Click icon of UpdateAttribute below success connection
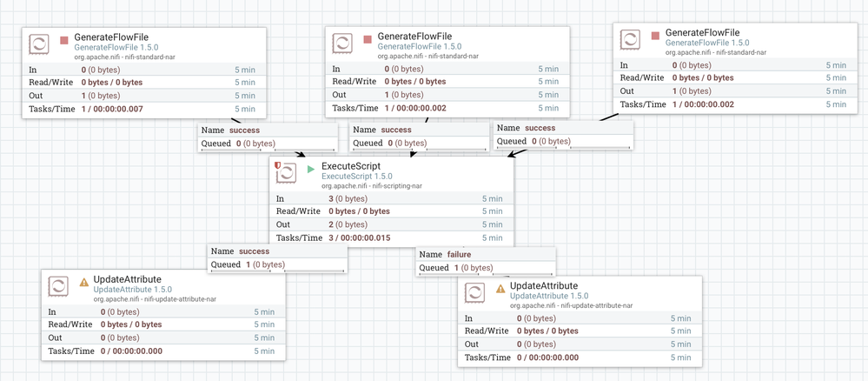The height and width of the screenshot is (381, 868). point(57,287)
